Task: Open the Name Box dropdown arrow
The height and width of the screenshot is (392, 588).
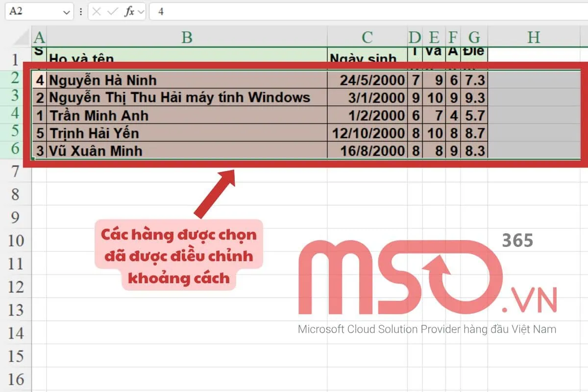Action: (66, 12)
